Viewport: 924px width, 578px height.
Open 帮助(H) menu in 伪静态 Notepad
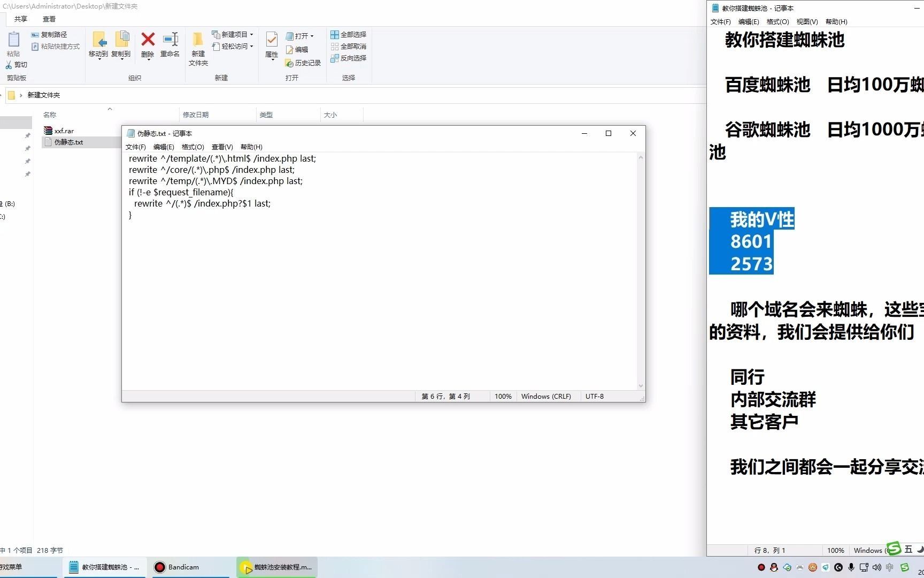(x=251, y=147)
